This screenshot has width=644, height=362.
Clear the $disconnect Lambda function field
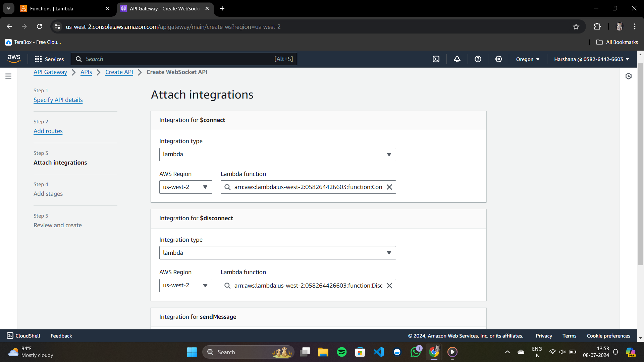(x=389, y=286)
